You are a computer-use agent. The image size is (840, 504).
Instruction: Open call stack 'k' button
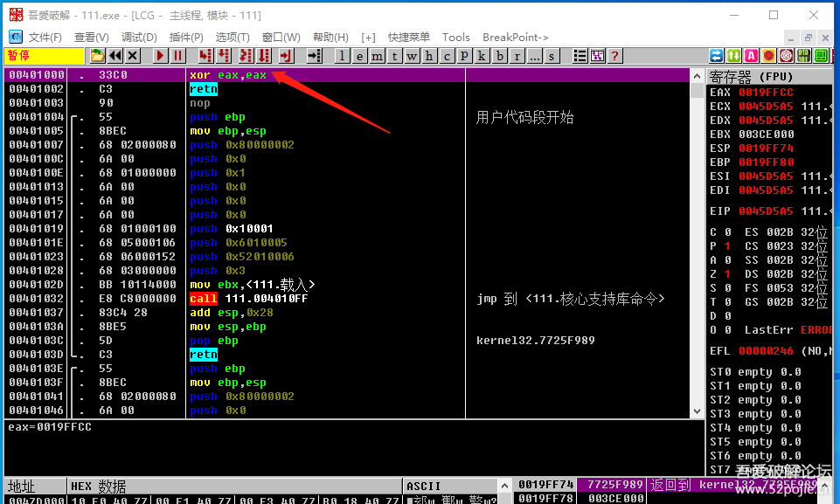pyautogui.click(x=482, y=56)
